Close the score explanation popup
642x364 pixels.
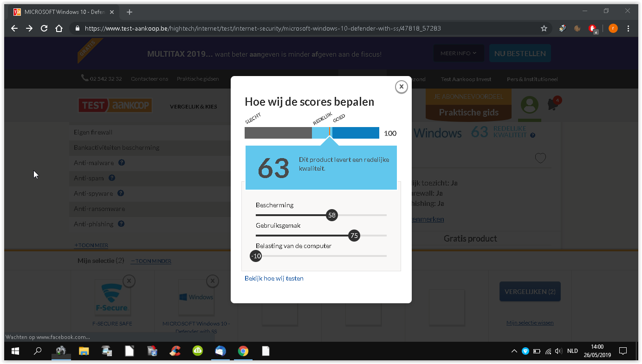[402, 87]
